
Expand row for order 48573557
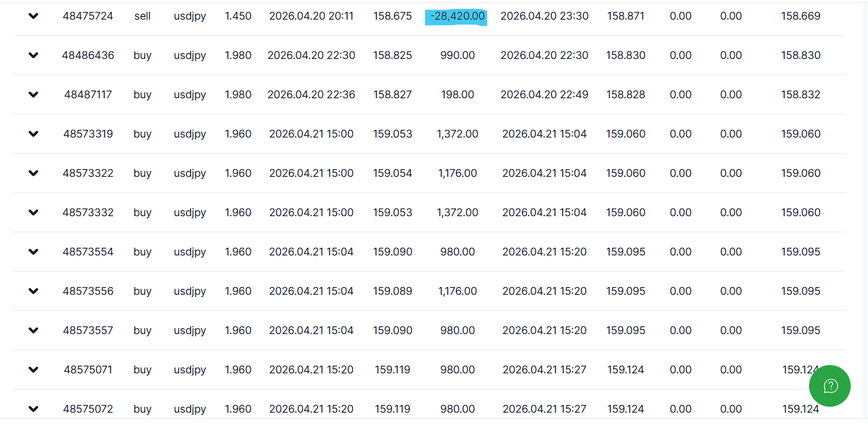[x=33, y=331]
